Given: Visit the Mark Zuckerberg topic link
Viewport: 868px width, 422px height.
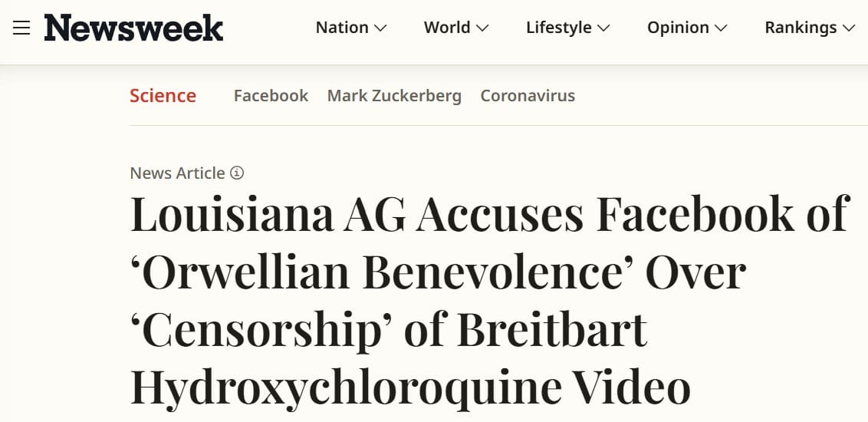Looking at the screenshot, I should tap(394, 96).
